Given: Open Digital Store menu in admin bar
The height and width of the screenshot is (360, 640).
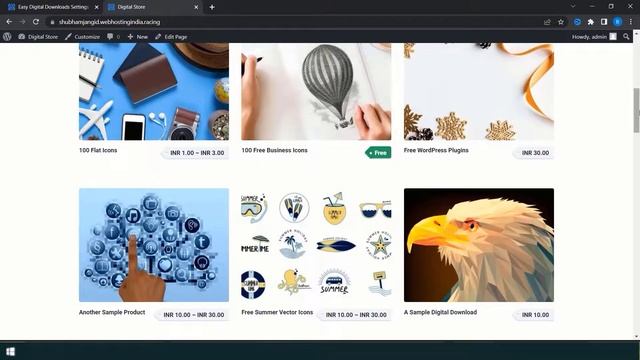Looking at the screenshot, I should click(38, 37).
